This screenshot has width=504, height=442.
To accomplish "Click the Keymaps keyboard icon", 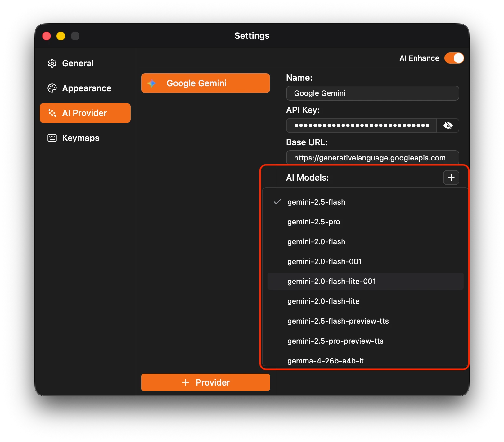I will pos(52,138).
